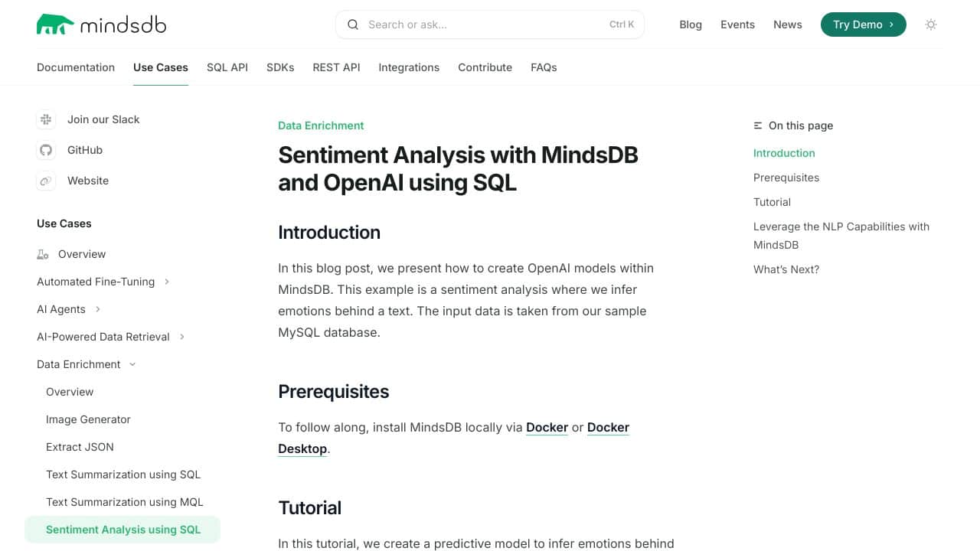Select the Use Cases tab
The height and width of the screenshot is (551, 980).
click(161, 67)
